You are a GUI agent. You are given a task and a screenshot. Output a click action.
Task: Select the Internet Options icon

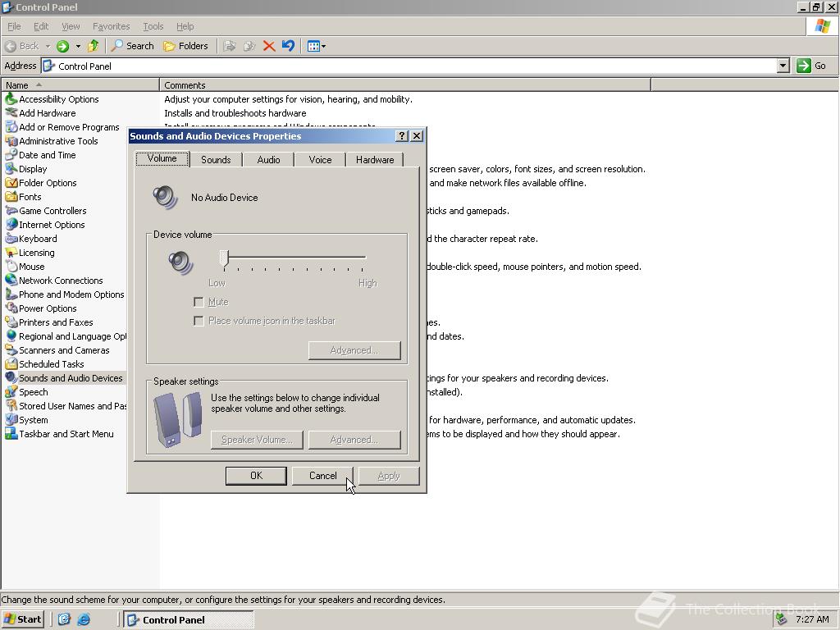pyautogui.click(x=11, y=225)
